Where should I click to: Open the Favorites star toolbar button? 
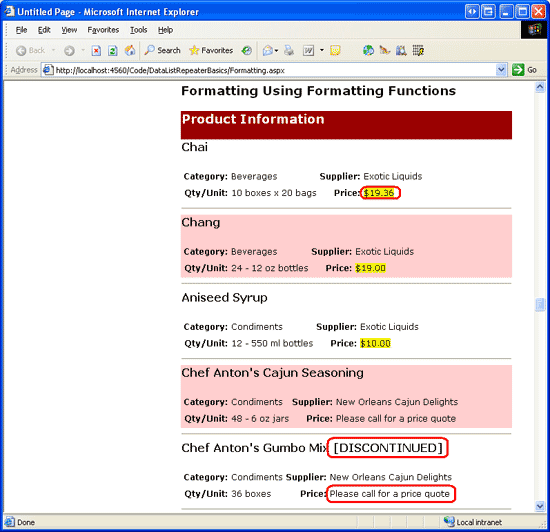[211, 50]
